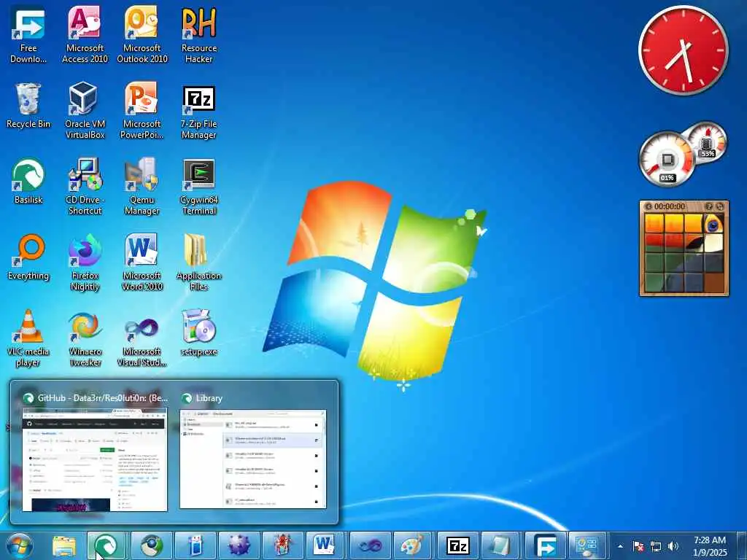Viewport: 747px width, 560px height.
Task: Show the solved picture with puzzle's ? icon
Action: [709, 206]
